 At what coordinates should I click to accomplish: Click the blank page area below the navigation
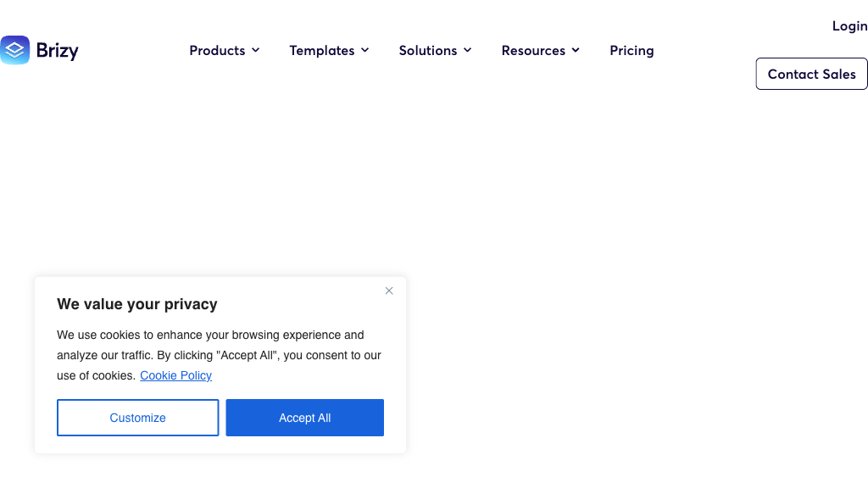(x=593, y=212)
